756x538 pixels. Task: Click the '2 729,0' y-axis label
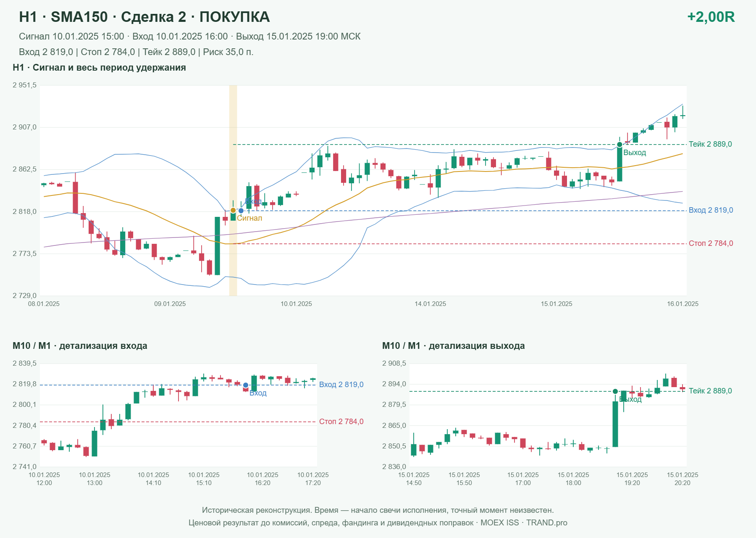(24, 296)
